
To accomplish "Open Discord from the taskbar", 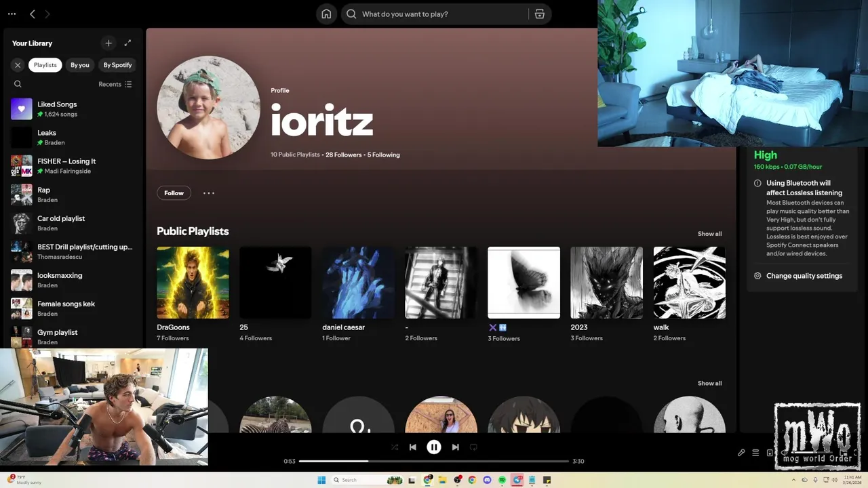I will (487, 480).
